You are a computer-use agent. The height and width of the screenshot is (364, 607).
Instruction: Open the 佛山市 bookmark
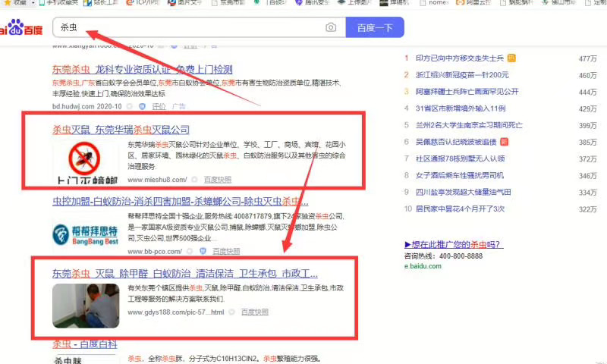tap(558, 2)
